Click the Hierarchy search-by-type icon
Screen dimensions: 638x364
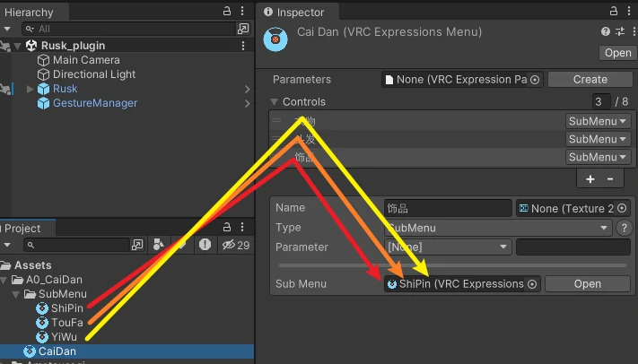coord(243,29)
